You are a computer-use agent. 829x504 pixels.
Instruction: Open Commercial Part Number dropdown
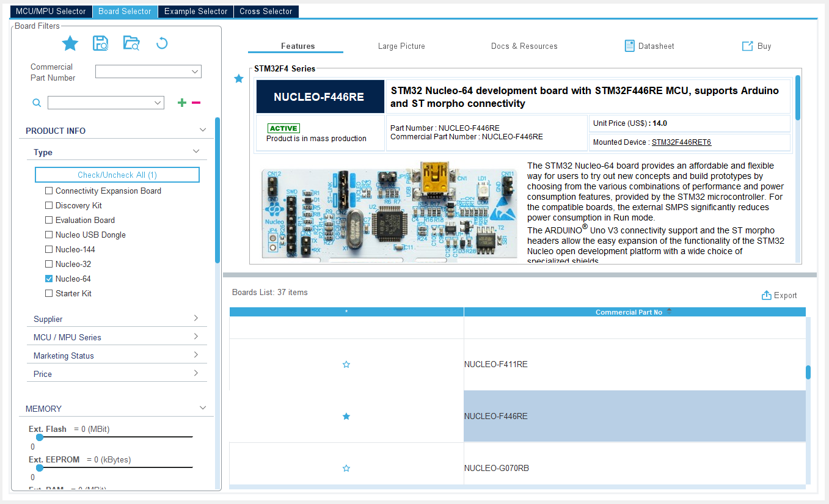tap(195, 71)
